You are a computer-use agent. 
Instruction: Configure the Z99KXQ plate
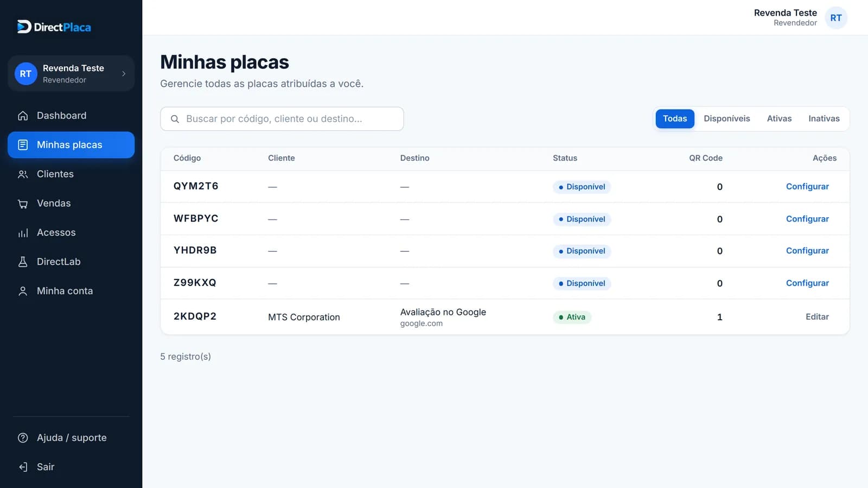pos(807,283)
